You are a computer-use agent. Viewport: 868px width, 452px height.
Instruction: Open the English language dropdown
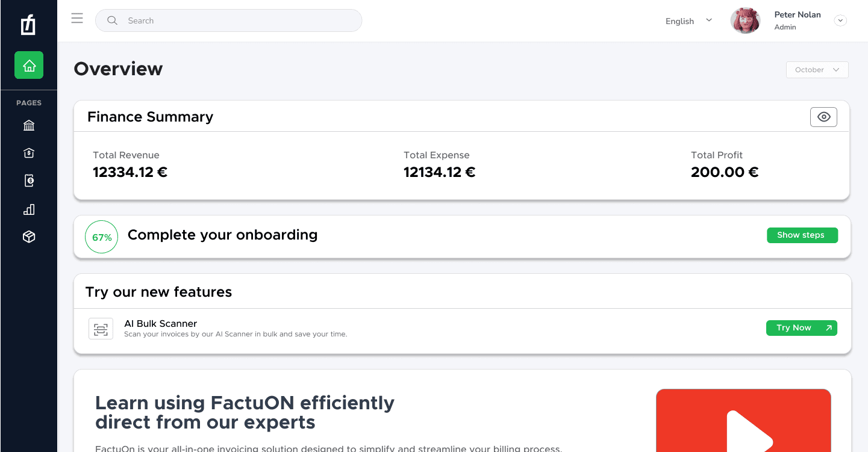pyautogui.click(x=688, y=21)
